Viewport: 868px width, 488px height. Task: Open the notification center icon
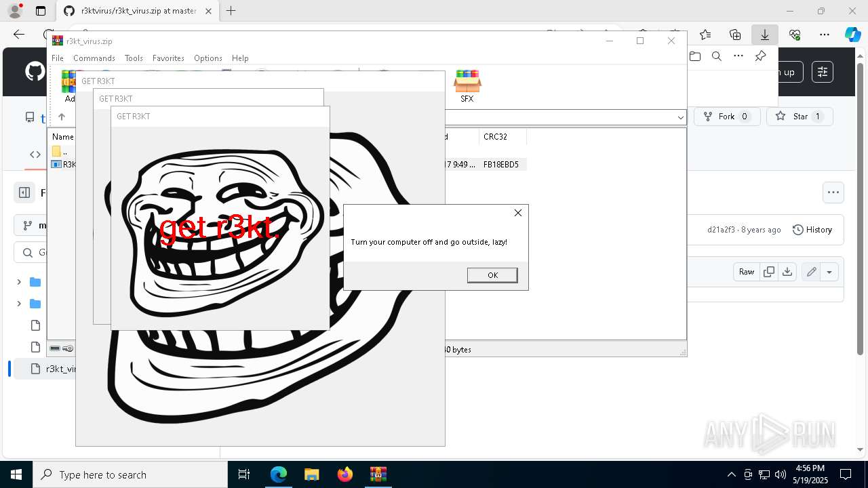pos(846,474)
